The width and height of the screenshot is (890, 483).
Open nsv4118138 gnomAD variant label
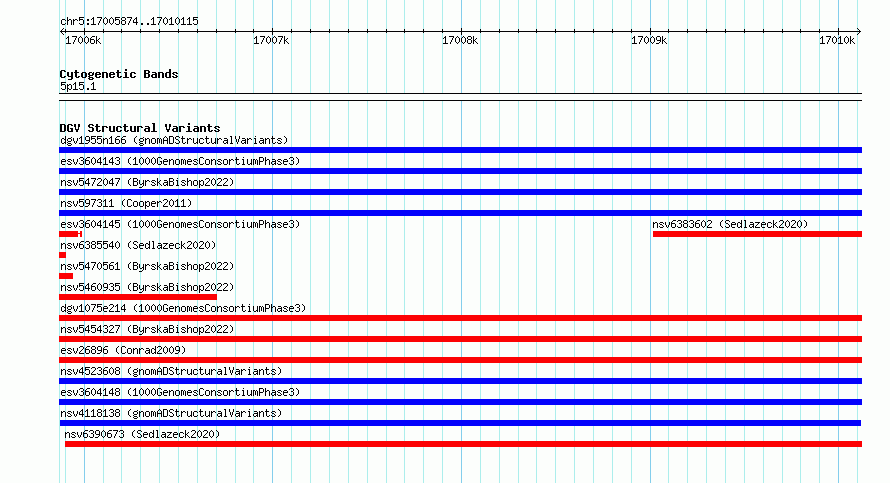click(171, 413)
